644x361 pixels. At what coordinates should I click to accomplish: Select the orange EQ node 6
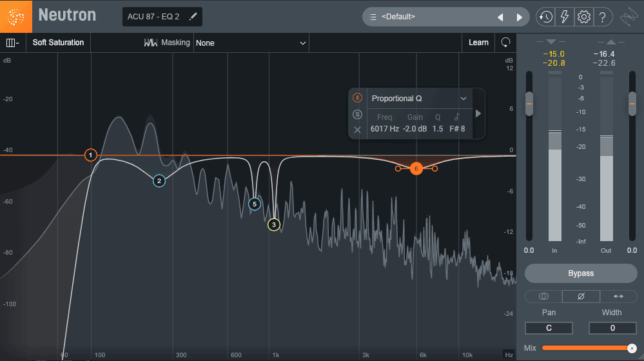416,168
